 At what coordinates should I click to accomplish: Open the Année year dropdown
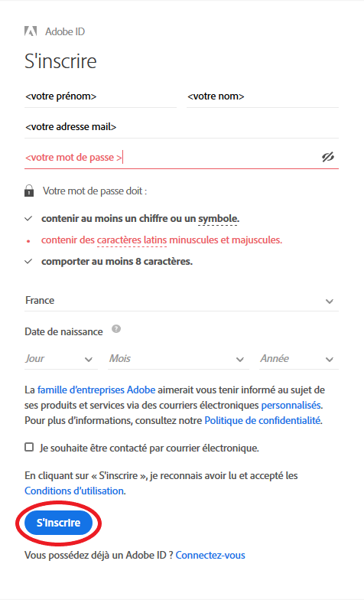299,358
